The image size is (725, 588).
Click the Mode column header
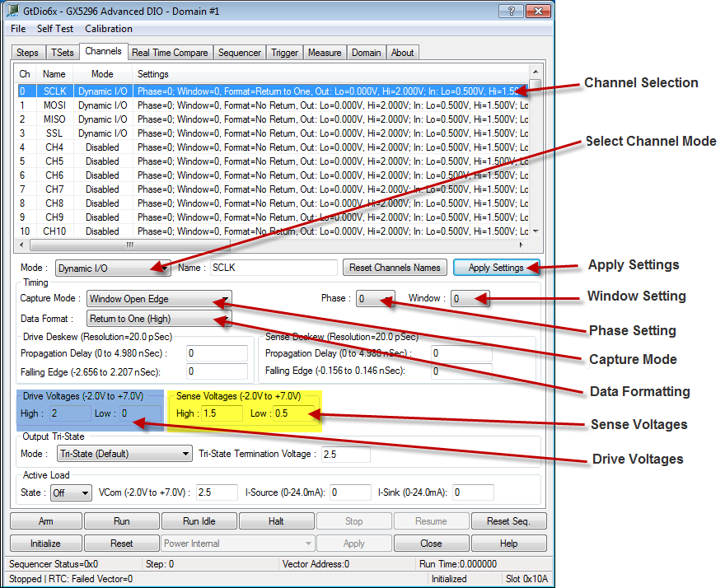coord(102,74)
